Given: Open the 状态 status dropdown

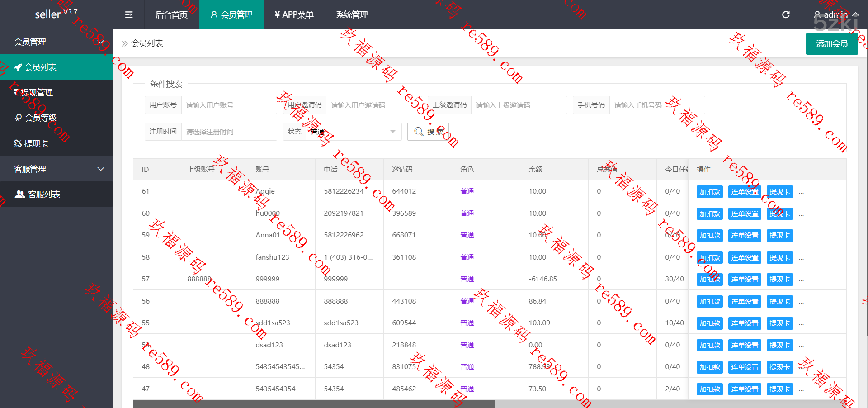Looking at the screenshot, I should pos(353,132).
